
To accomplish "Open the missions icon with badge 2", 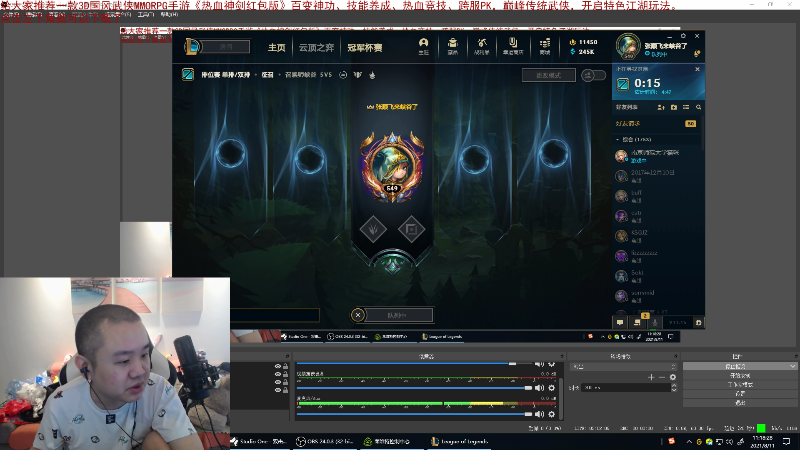I will (638, 322).
